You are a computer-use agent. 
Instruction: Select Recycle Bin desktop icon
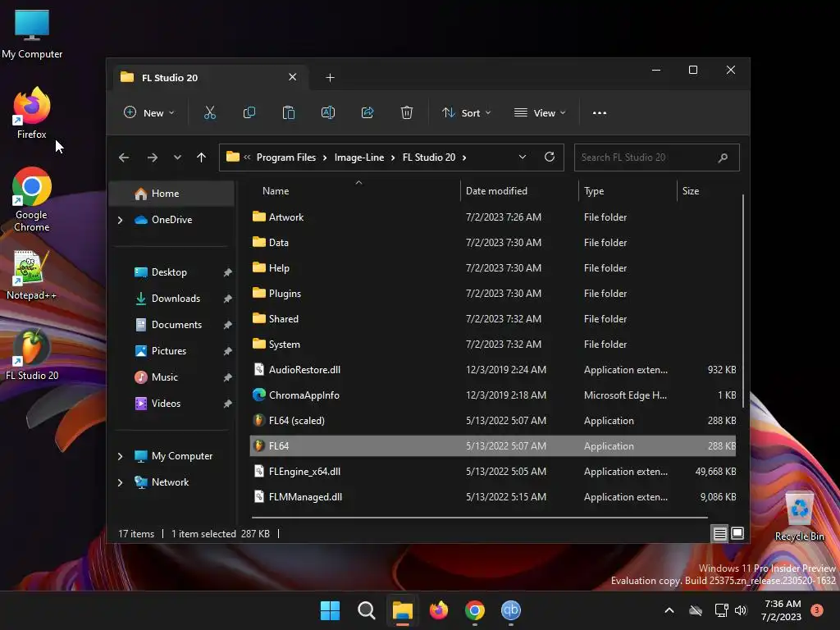point(799,517)
